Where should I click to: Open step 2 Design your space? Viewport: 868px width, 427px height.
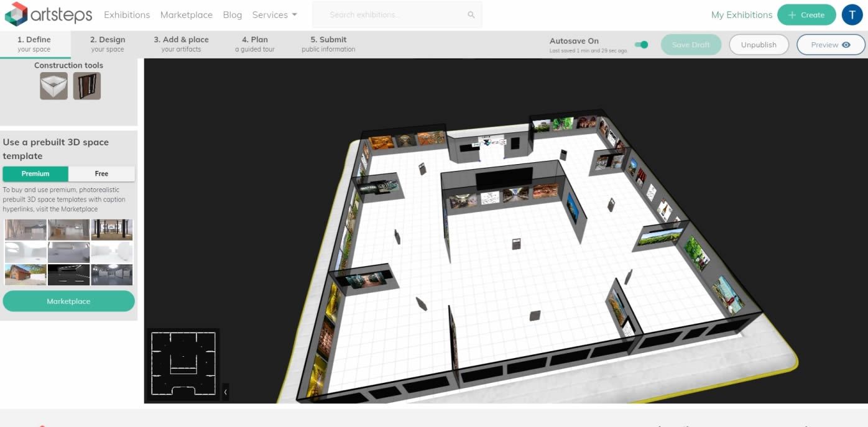[x=107, y=44]
